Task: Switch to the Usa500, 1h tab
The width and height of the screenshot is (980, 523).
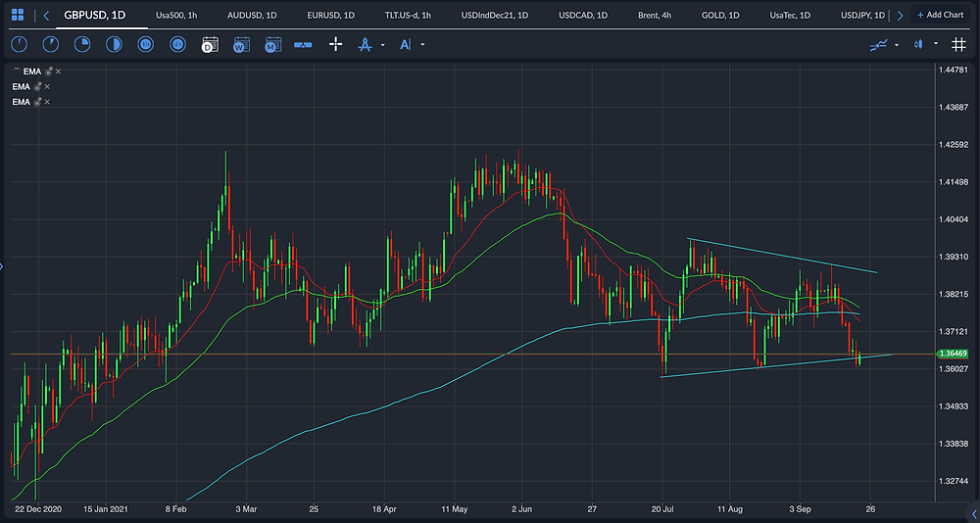Action: pyautogui.click(x=175, y=15)
